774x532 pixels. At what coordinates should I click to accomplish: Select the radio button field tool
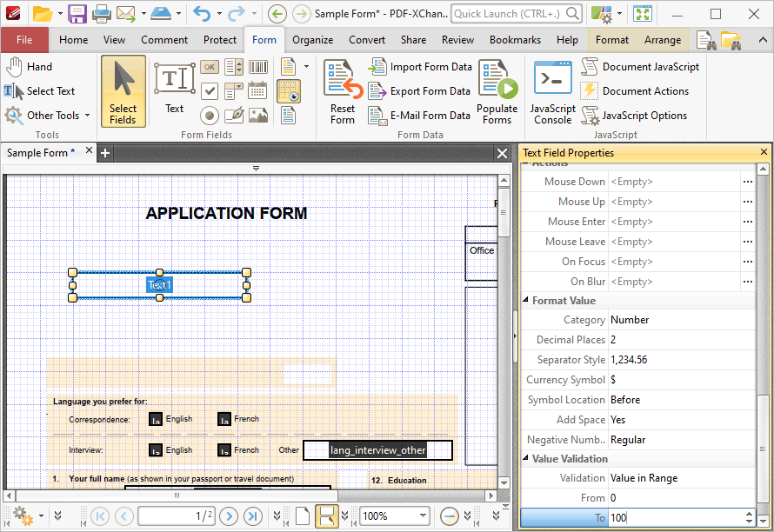coord(210,116)
